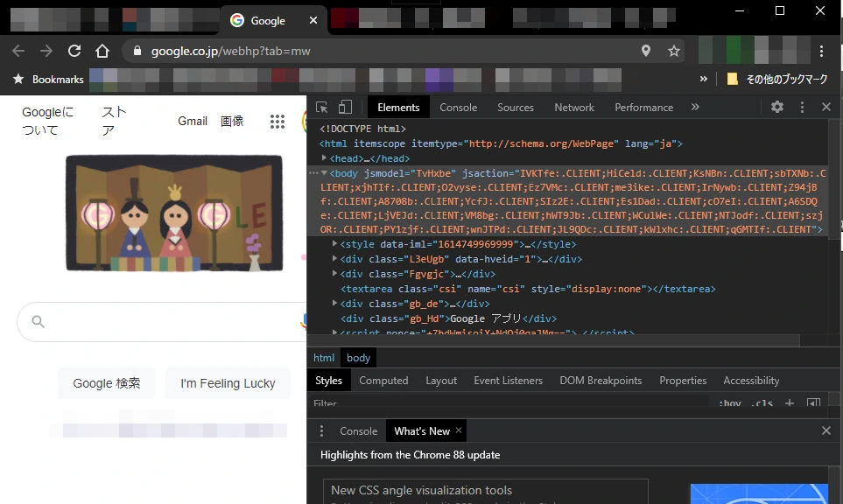843x504 pixels.
Task: Open the Computed styles tab
Action: pyautogui.click(x=383, y=381)
